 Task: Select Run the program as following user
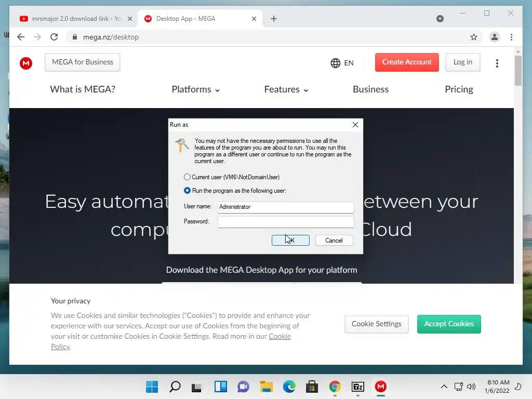(x=187, y=191)
